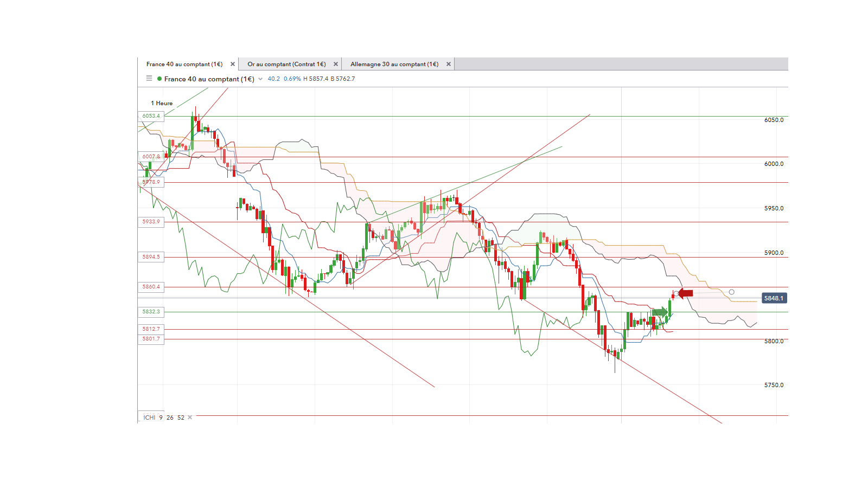
Task: Open the ICHI indicator settings label
Action: tap(149, 418)
